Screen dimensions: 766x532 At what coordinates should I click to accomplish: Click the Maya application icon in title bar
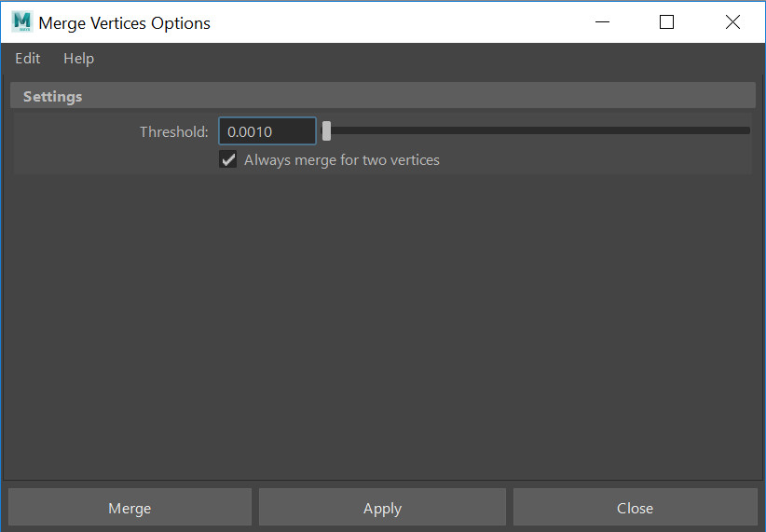tap(22, 22)
